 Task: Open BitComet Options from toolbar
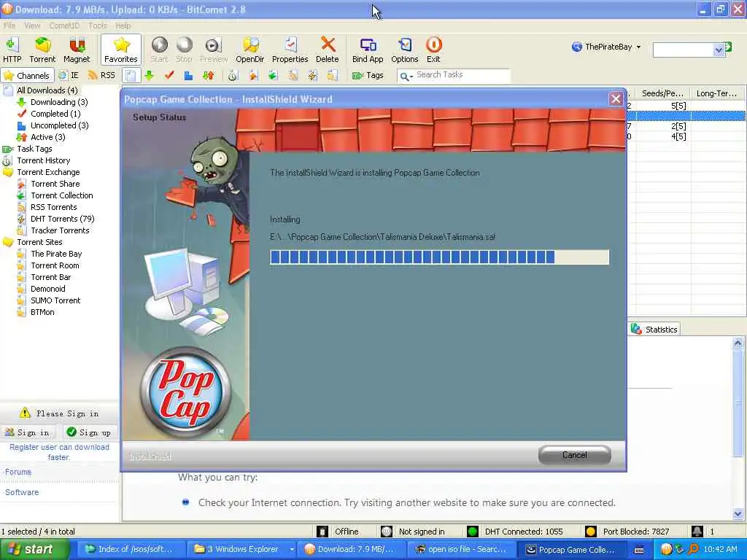coord(404,50)
